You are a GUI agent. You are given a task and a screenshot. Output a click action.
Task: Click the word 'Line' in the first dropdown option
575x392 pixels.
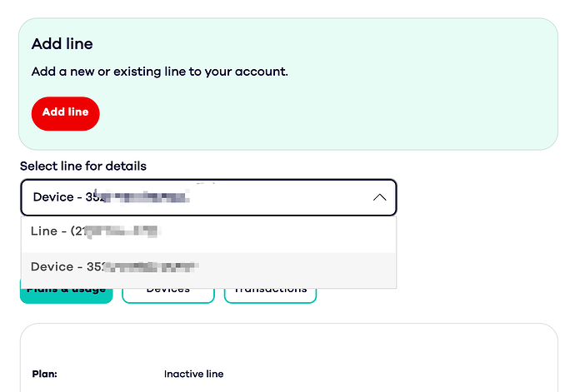pyautogui.click(x=43, y=231)
